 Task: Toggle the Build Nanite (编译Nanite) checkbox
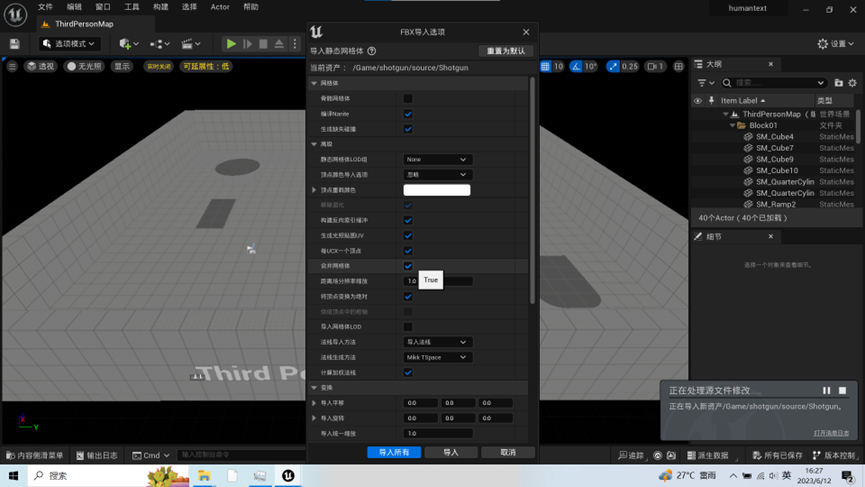tap(408, 114)
